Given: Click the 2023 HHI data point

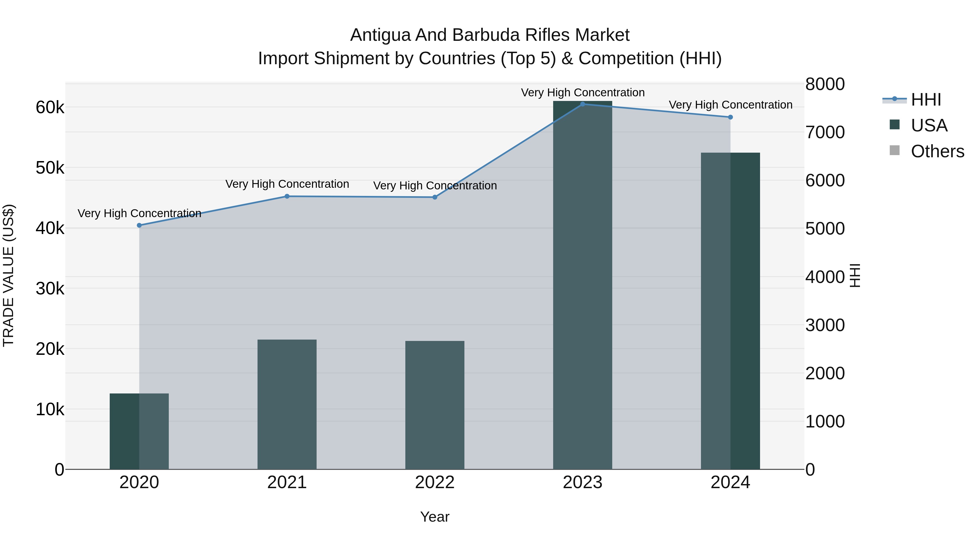Looking at the screenshot, I should (583, 104).
